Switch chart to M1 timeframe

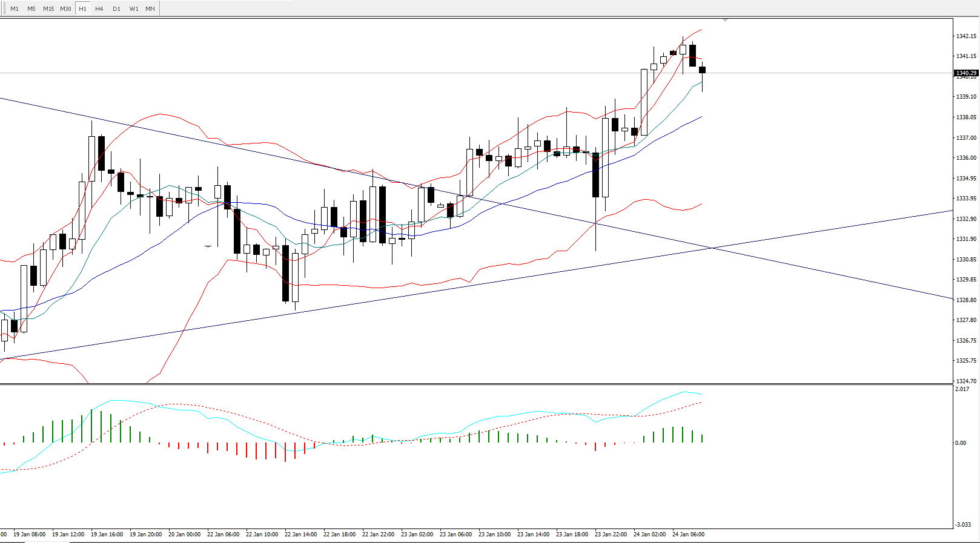tap(15, 8)
